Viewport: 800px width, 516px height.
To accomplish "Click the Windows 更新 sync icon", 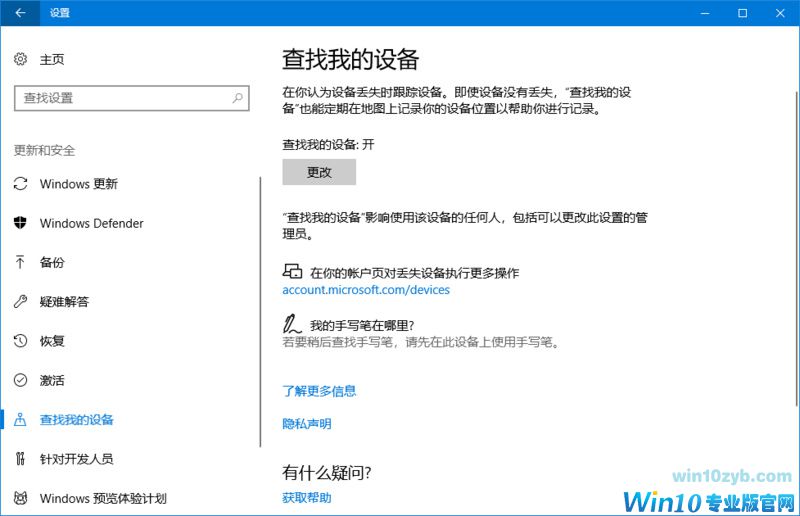I will tap(20, 184).
